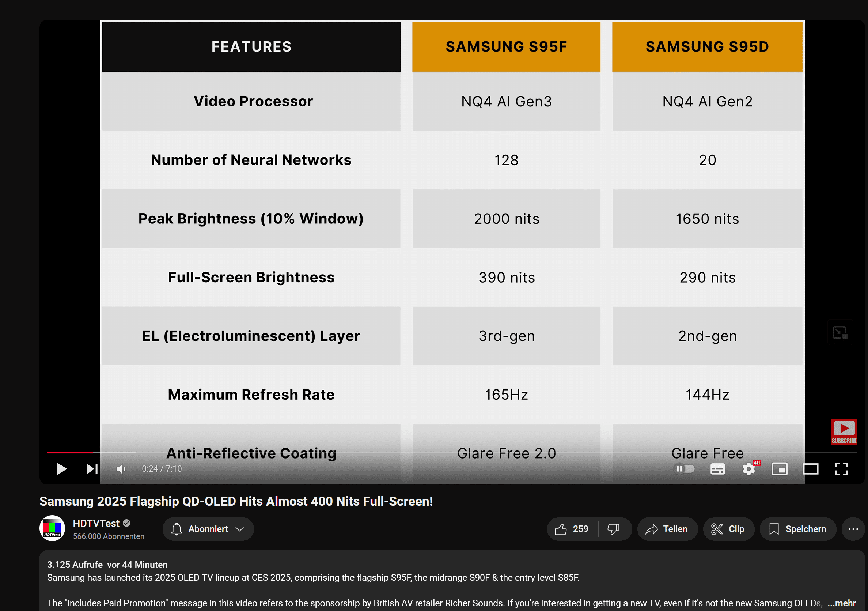The height and width of the screenshot is (611, 868).
Task: Open the HDTVTest channel avatar
Action: pyautogui.click(x=52, y=528)
